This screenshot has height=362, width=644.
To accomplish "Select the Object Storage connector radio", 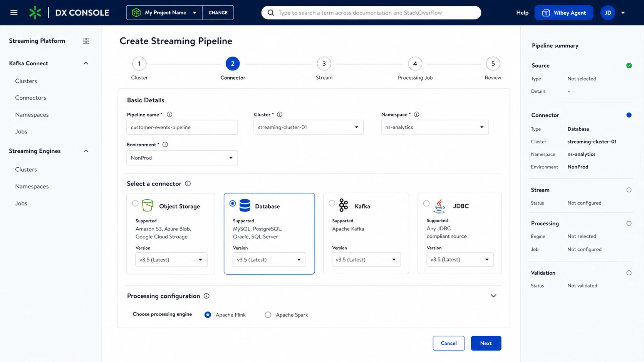I will click(135, 204).
